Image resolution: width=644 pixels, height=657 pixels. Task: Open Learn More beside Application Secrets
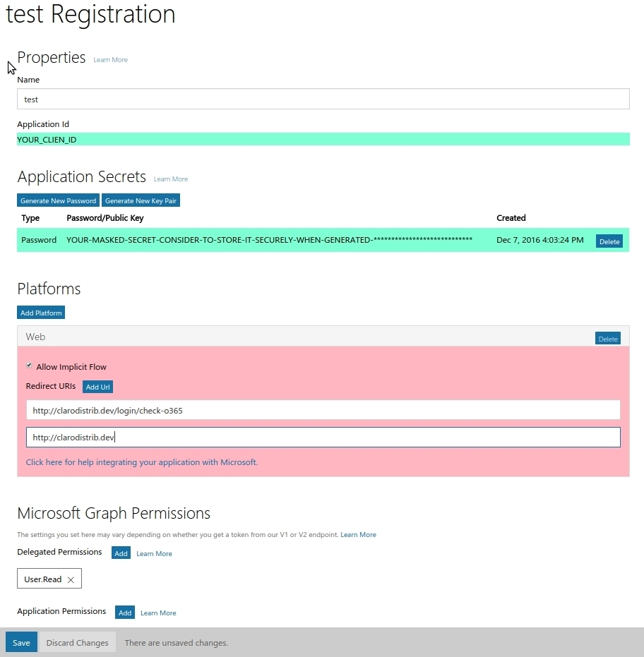[x=170, y=179]
